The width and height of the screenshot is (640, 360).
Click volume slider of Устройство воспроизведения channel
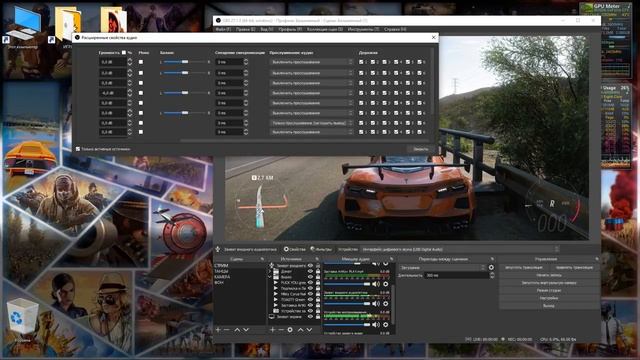click(x=347, y=324)
